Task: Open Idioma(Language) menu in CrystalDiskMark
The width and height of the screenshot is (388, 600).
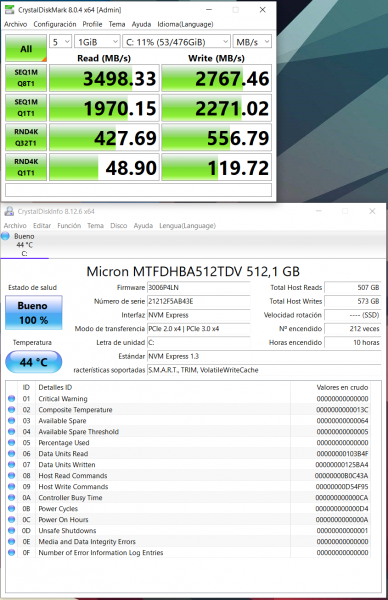Action: coord(185,24)
